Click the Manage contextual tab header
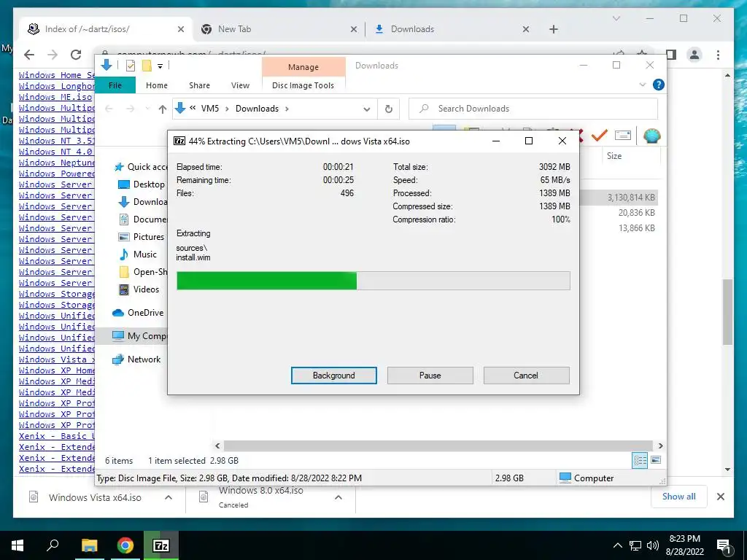747x560 pixels. click(303, 67)
